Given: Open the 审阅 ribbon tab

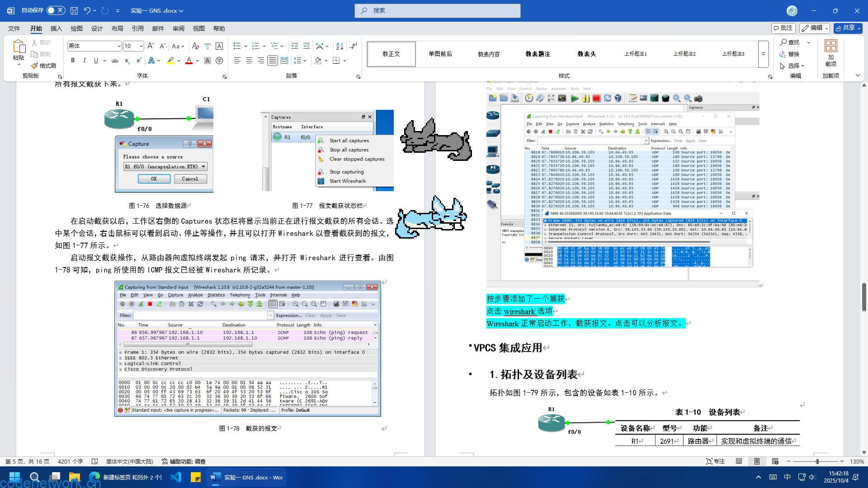Looking at the screenshot, I should click(x=178, y=28).
